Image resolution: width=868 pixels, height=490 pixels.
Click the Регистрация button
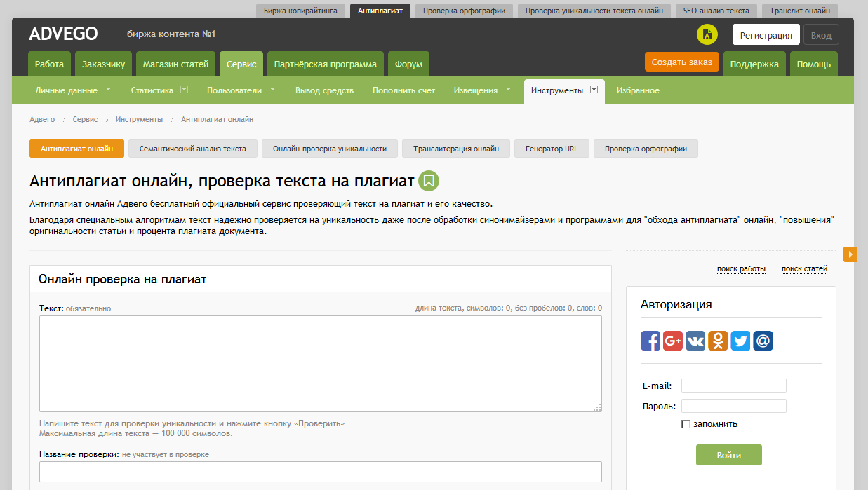[x=766, y=35]
